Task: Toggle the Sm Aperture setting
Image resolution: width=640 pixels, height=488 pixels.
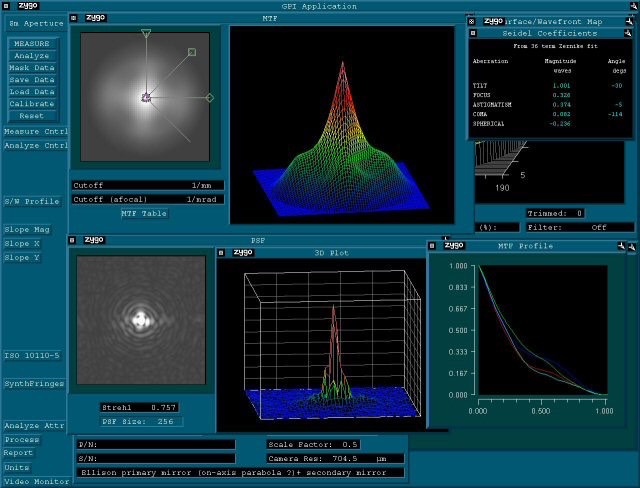Action: click(36, 23)
